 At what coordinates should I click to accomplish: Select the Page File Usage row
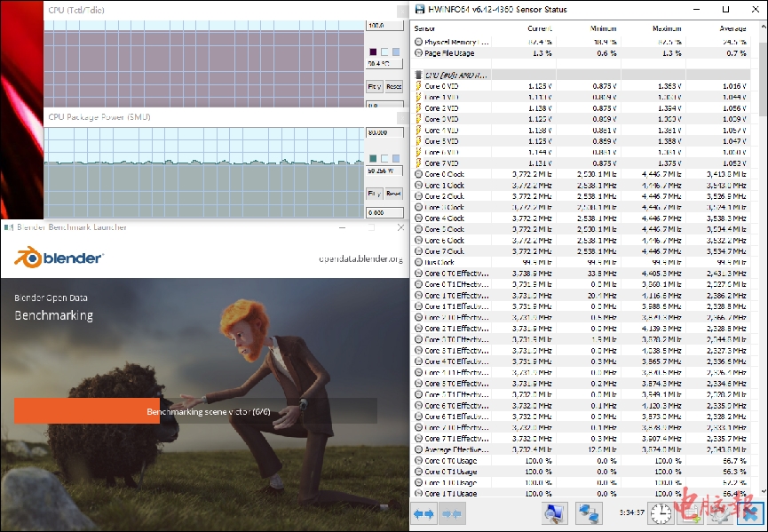pyautogui.click(x=450, y=53)
